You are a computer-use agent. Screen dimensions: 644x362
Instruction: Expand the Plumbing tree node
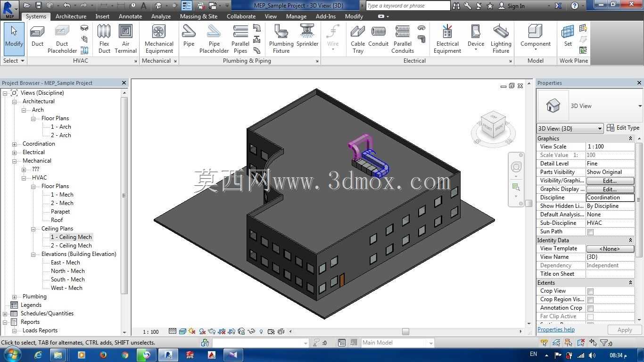point(15,296)
